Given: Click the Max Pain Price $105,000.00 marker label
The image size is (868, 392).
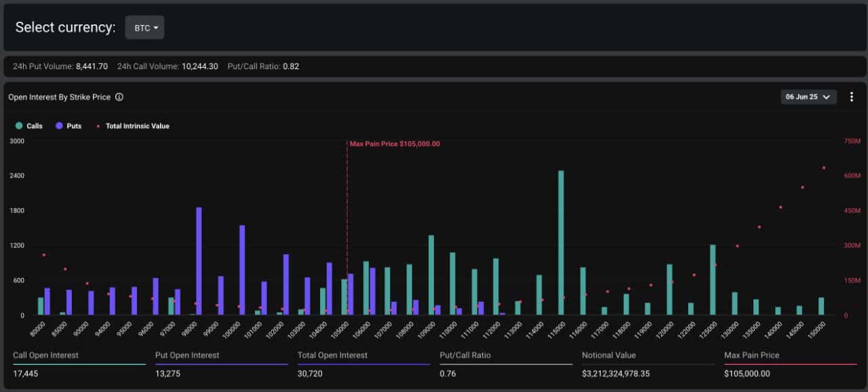Looking at the screenshot, I should [x=395, y=144].
